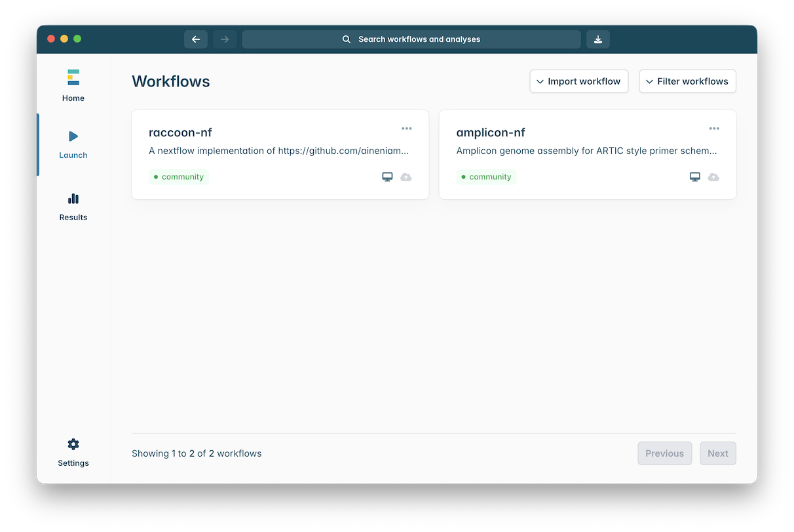Viewport: 794px width, 532px height.
Task: Click the community tag on raccoon-nf
Action: coord(178,177)
